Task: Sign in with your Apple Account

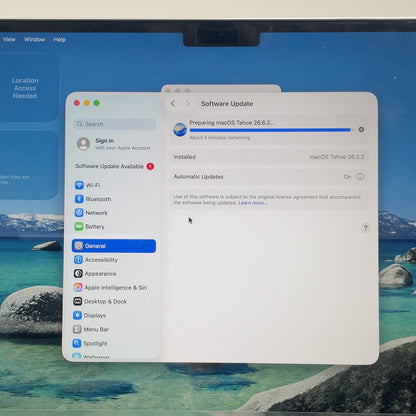Action: coord(114,144)
